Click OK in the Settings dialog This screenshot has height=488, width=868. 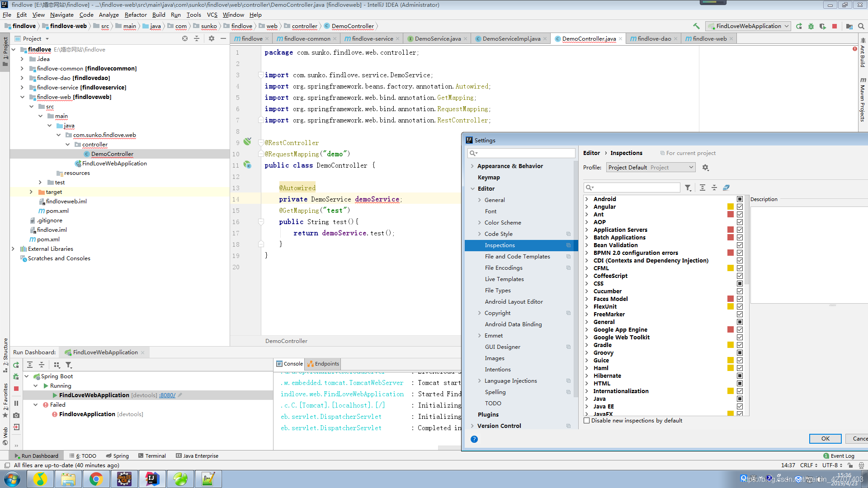(825, 439)
